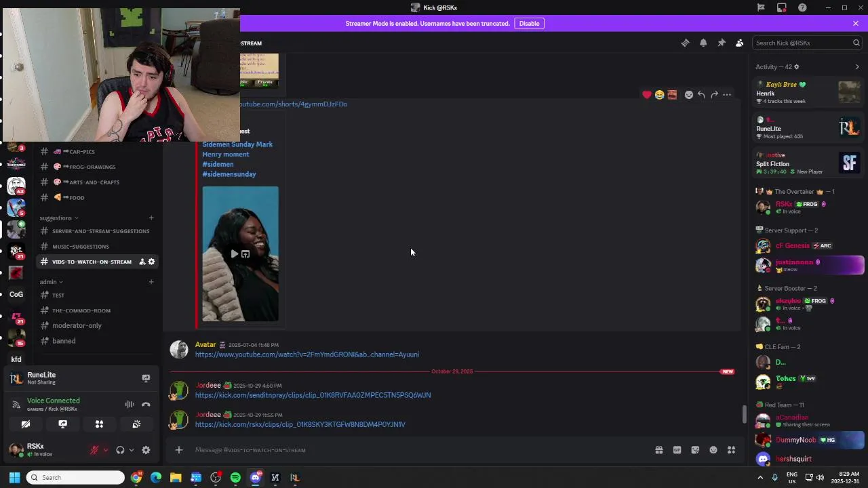Start an Activity from voice panel

click(x=99, y=424)
